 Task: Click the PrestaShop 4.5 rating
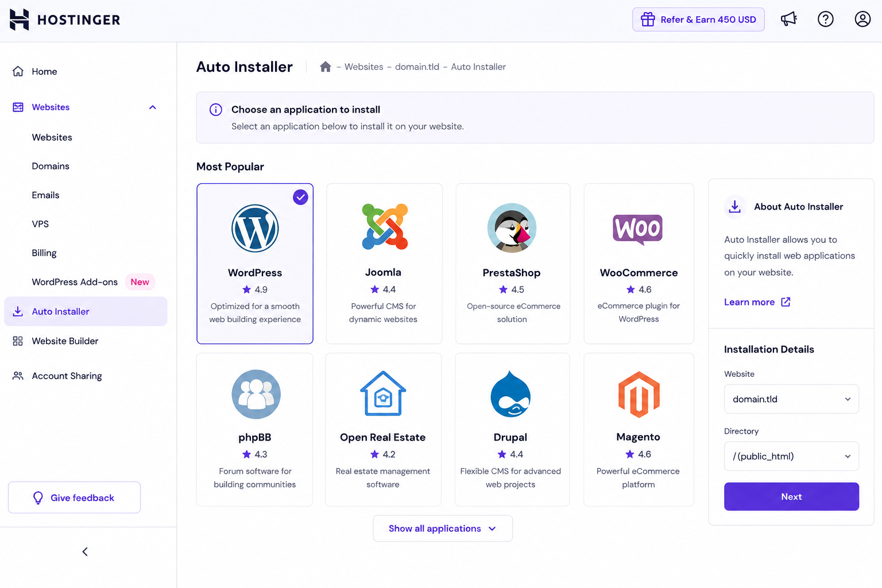(512, 289)
